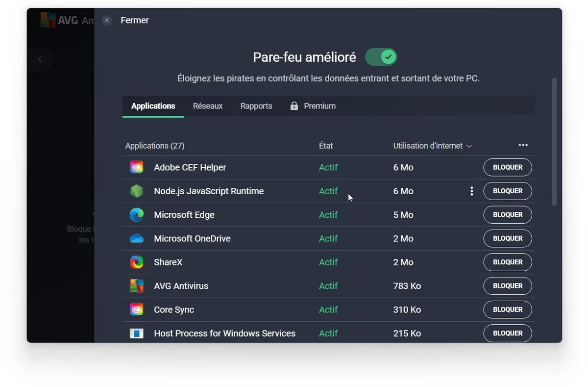588x387 pixels.
Task: Click Actif status for ShareX
Action: tap(328, 262)
